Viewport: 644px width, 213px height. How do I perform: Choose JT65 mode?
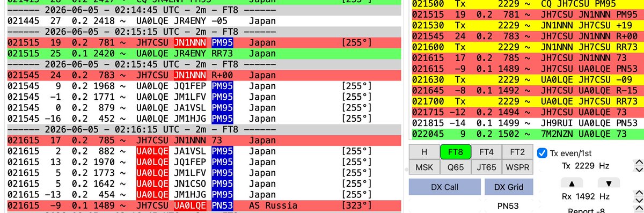(x=486, y=167)
